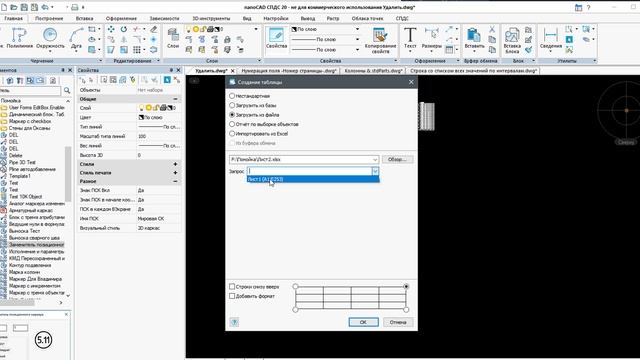
Task: Expand the Стили properties section
Action: click(x=176, y=164)
